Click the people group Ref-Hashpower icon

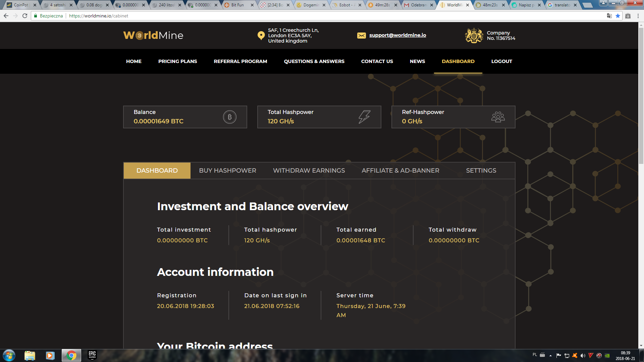498,117
